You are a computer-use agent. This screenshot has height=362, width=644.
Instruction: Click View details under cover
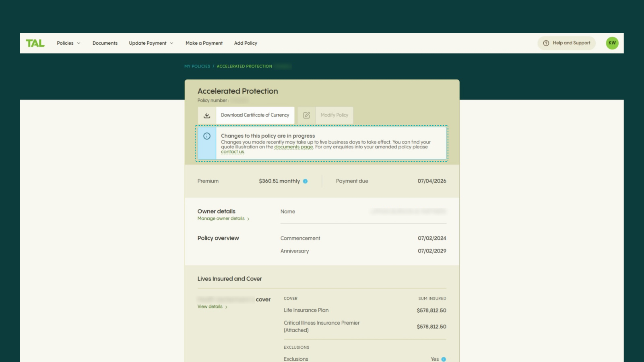point(213,307)
